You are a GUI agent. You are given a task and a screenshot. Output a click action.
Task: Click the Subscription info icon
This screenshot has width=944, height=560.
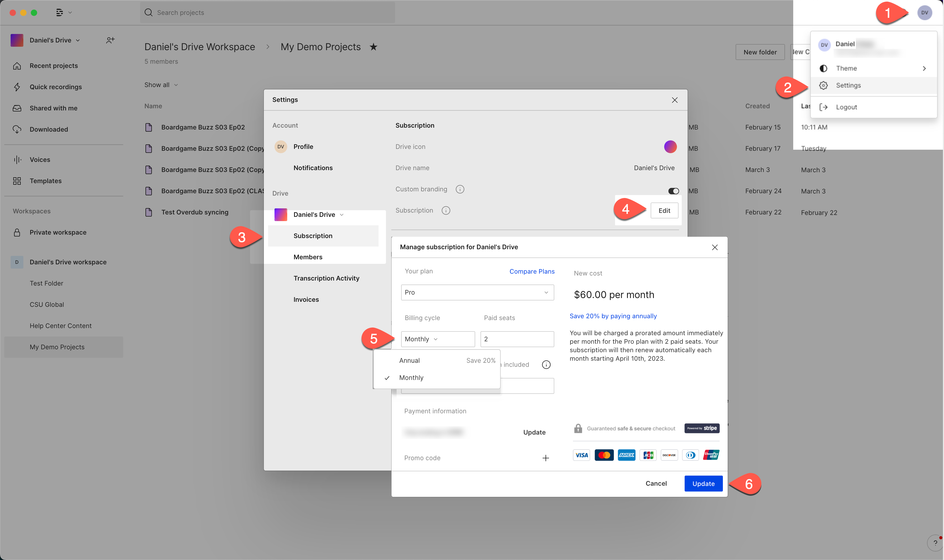click(446, 210)
